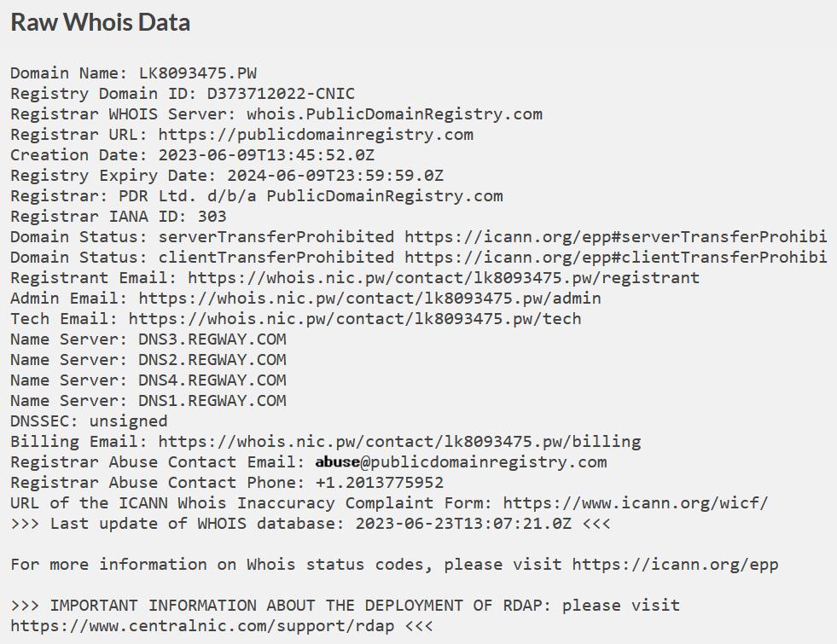
Task: Open the Registrant Email contact link
Action: pyautogui.click(x=443, y=278)
